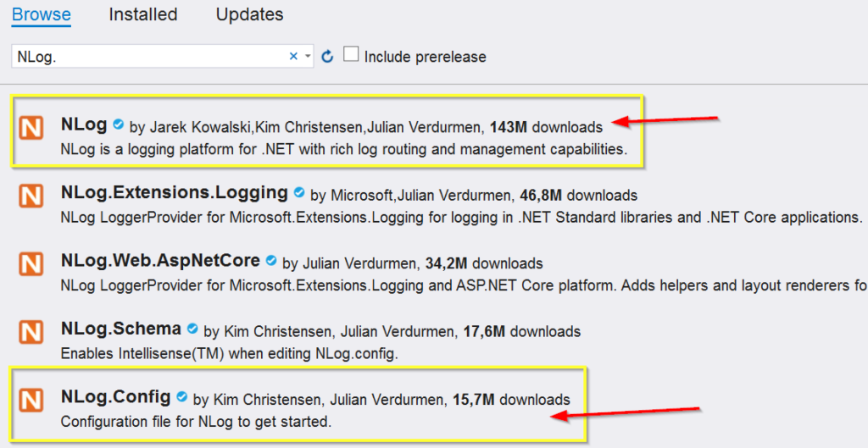This screenshot has width=868, height=448.
Task: Click the NLog.Schema package icon
Action: click(x=31, y=331)
